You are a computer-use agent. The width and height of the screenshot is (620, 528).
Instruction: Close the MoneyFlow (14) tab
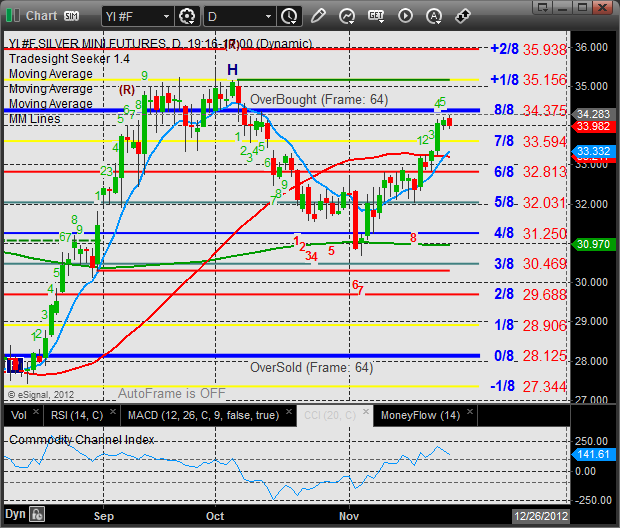[x=470, y=411]
